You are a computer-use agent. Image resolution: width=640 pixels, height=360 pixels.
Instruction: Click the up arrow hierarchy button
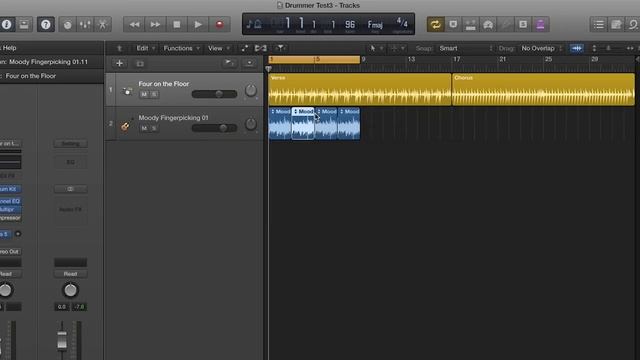119,48
